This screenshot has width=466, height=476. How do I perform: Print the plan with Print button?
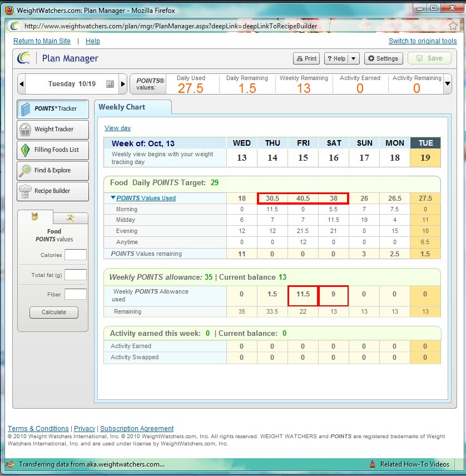(306, 58)
